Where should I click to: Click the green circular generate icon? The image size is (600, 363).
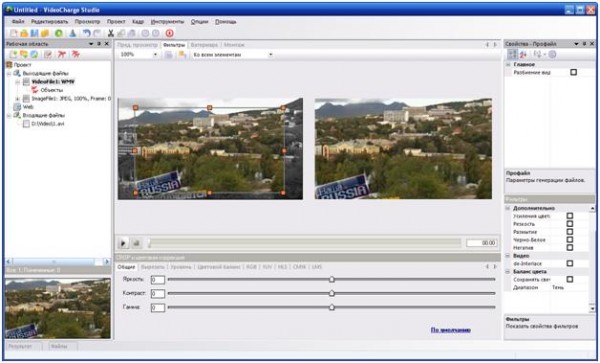click(x=59, y=33)
